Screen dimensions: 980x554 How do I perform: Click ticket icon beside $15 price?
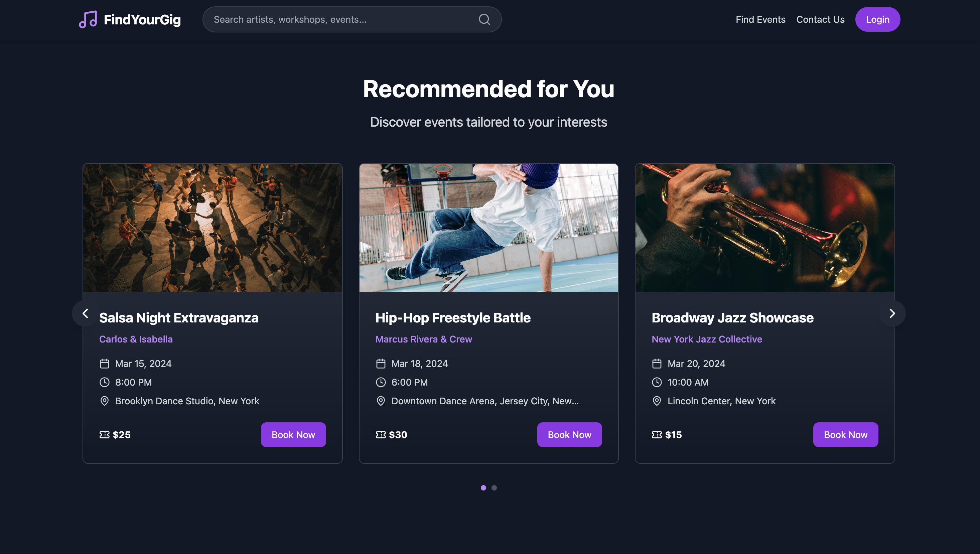click(x=657, y=434)
